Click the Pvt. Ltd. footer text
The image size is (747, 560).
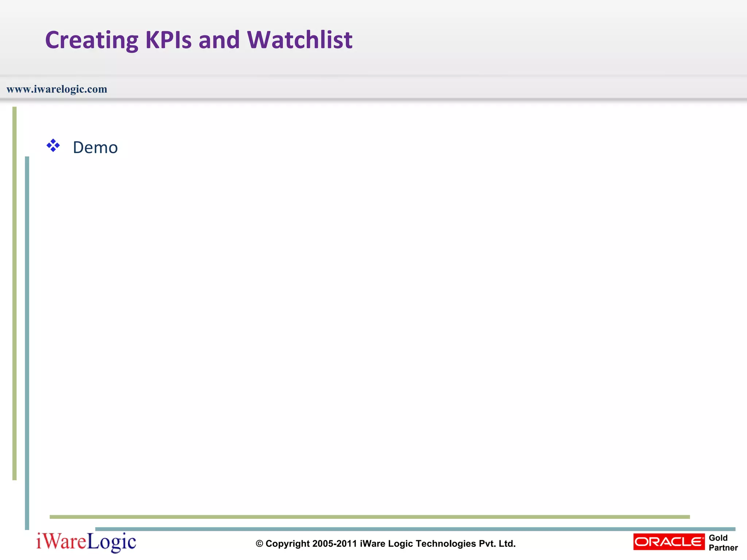coord(497,544)
